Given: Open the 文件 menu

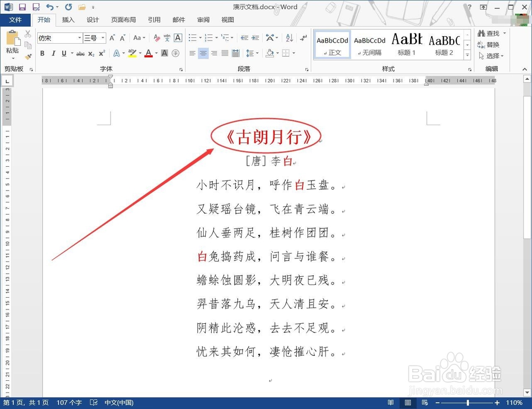Looking at the screenshot, I should tap(16, 20).
